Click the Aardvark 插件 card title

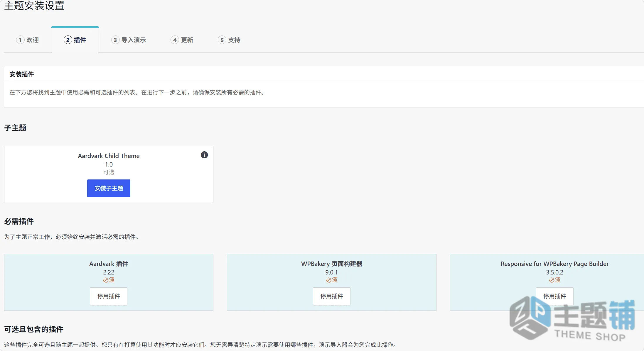click(x=109, y=264)
